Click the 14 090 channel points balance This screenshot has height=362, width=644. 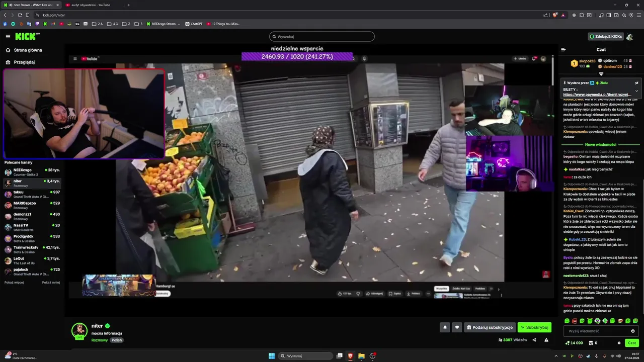tap(574, 343)
